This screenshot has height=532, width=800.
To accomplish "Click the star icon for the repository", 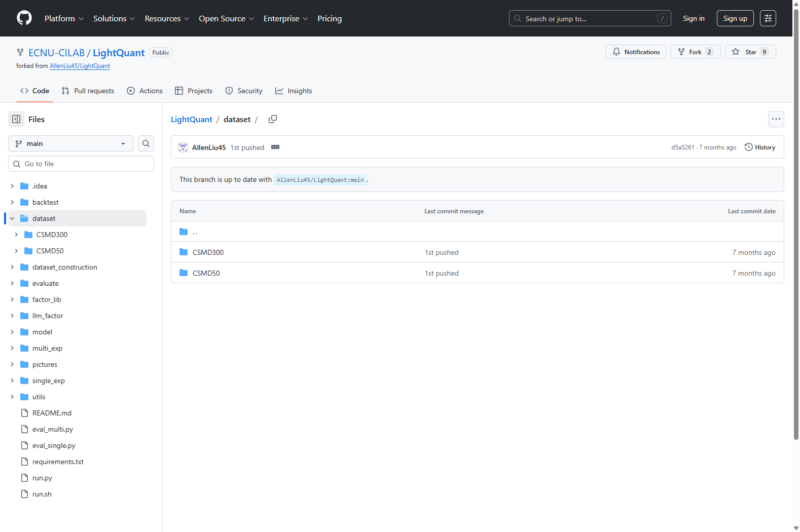I will (x=736, y=52).
